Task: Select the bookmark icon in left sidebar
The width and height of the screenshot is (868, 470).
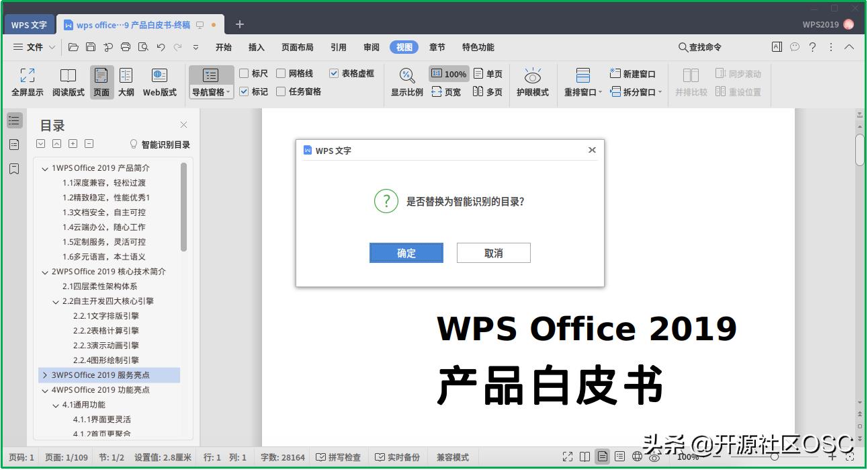Action: coord(14,169)
